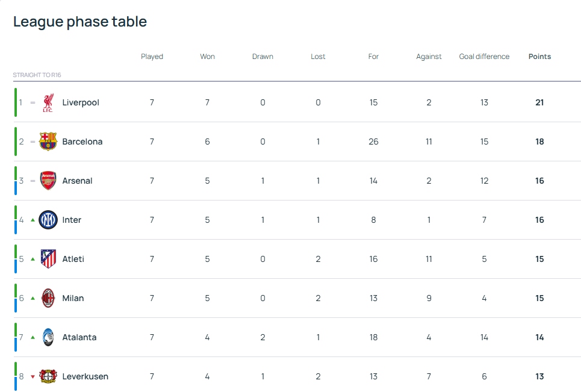Click the Inter club crest
The width and height of the screenshot is (581, 392).
pos(48,220)
